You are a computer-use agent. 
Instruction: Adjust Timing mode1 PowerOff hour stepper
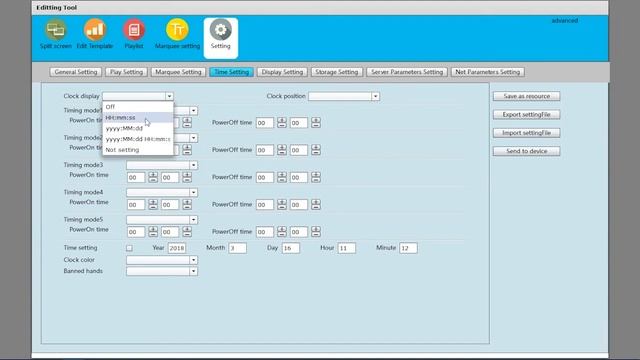pyautogui.click(x=282, y=122)
